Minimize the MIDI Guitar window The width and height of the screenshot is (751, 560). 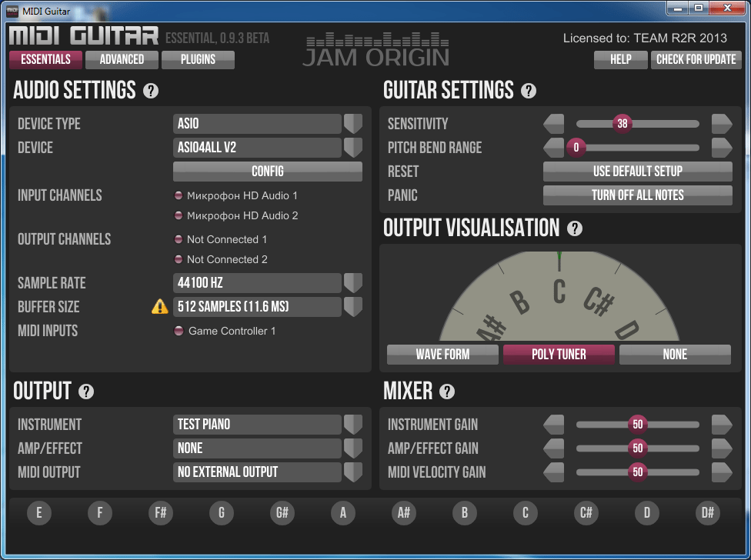[x=678, y=8]
